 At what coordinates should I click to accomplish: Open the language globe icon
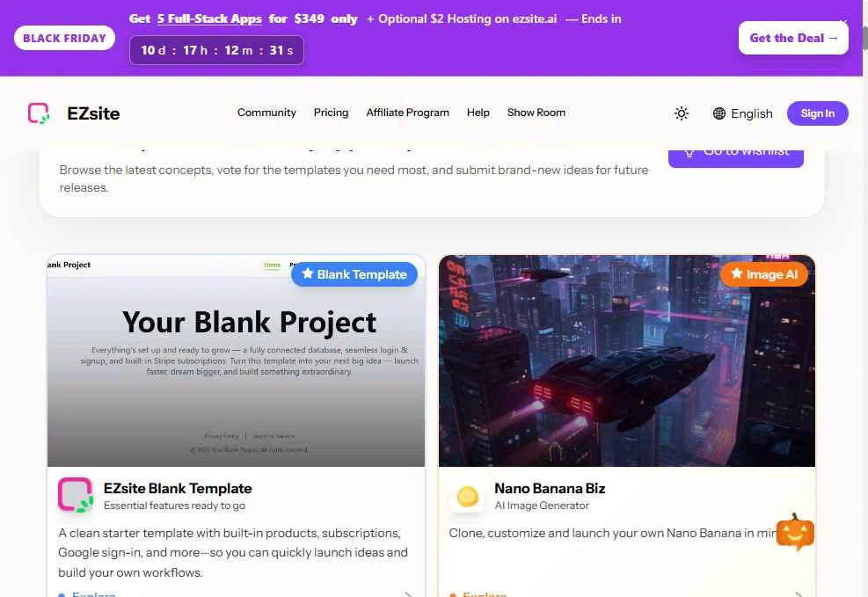pyautogui.click(x=719, y=113)
